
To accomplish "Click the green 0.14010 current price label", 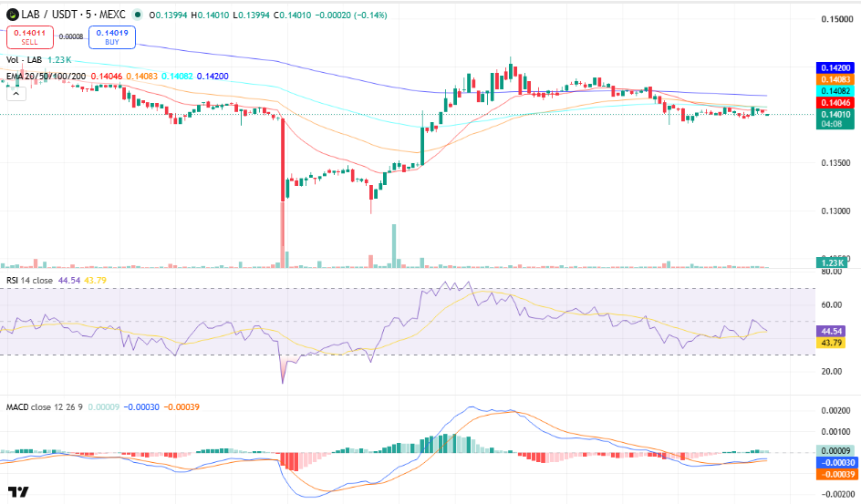I will point(835,115).
